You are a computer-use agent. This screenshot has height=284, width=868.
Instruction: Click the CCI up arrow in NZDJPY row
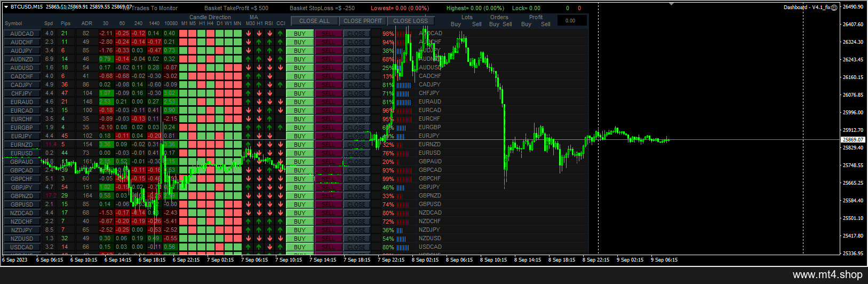pos(280,230)
